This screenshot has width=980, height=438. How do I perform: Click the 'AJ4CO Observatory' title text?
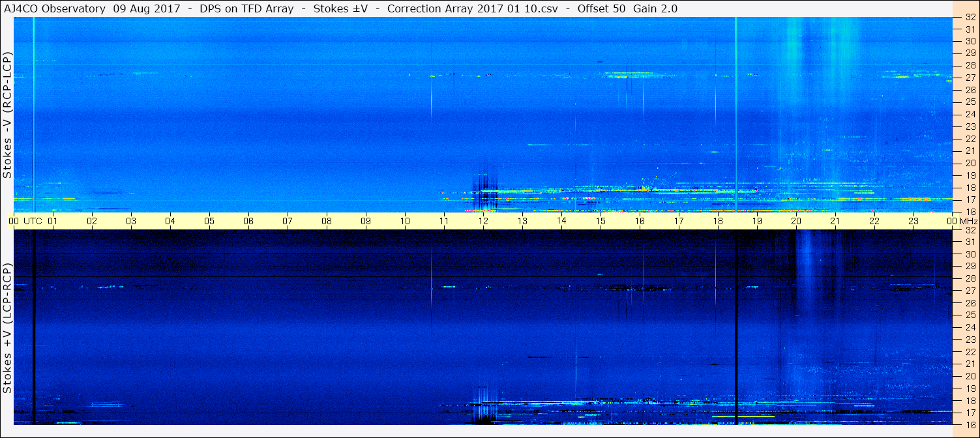click(55, 8)
